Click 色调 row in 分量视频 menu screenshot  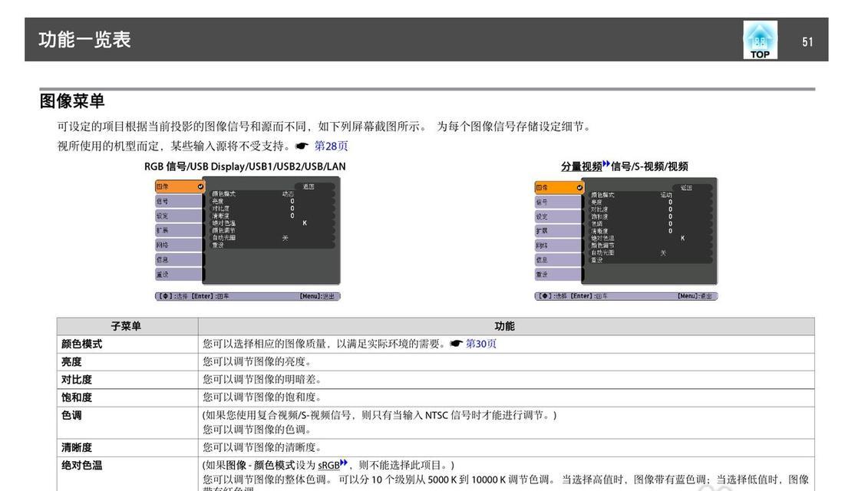(649, 223)
